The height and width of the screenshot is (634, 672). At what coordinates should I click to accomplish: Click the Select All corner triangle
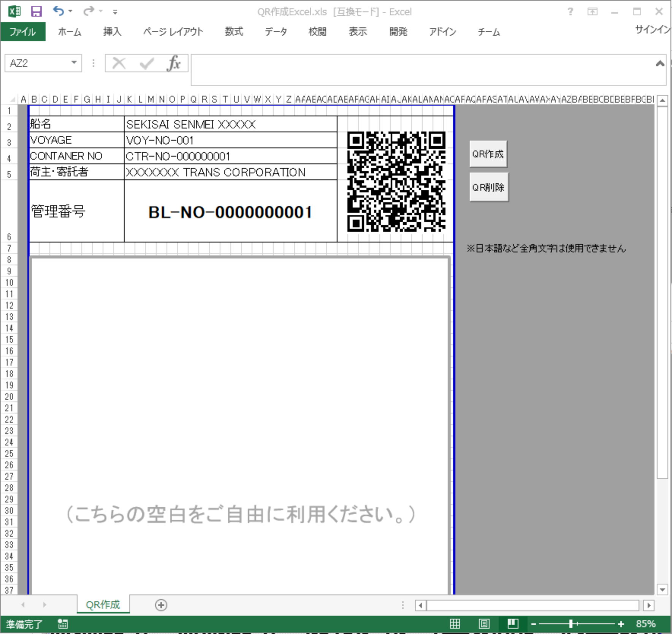(x=12, y=99)
